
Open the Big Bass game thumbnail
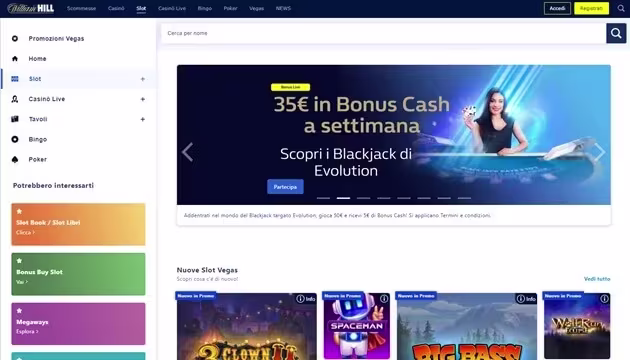point(467,326)
